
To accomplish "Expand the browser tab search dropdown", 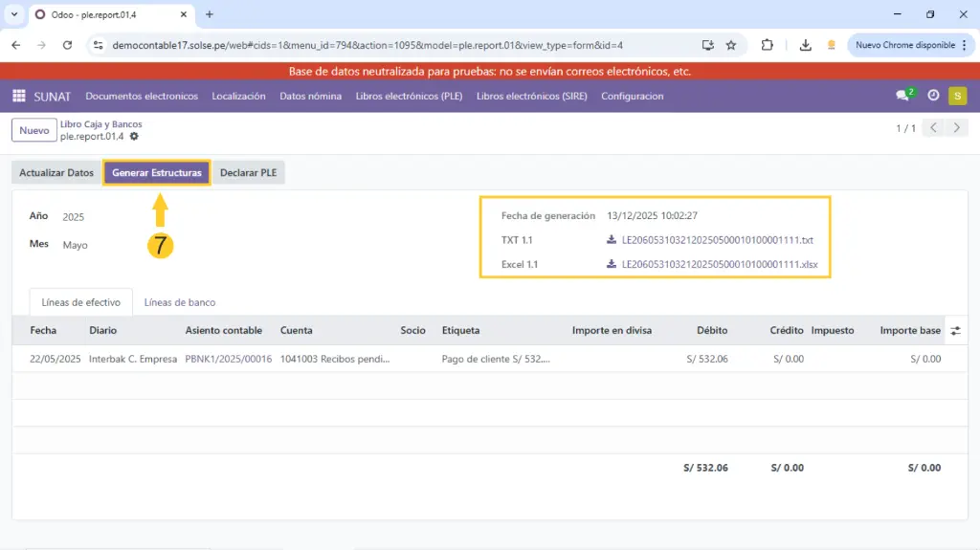I will pyautogui.click(x=13, y=14).
